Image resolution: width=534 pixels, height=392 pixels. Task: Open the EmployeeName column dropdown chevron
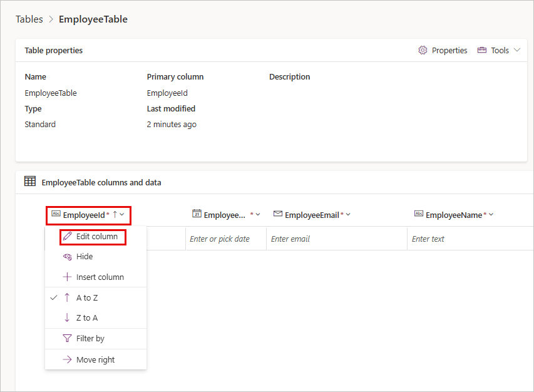pyautogui.click(x=491, y=215)
